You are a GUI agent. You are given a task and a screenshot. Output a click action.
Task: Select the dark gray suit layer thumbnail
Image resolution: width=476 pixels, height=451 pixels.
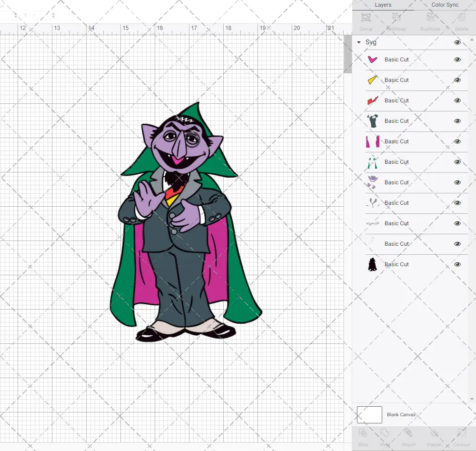(x=373, y=121)
